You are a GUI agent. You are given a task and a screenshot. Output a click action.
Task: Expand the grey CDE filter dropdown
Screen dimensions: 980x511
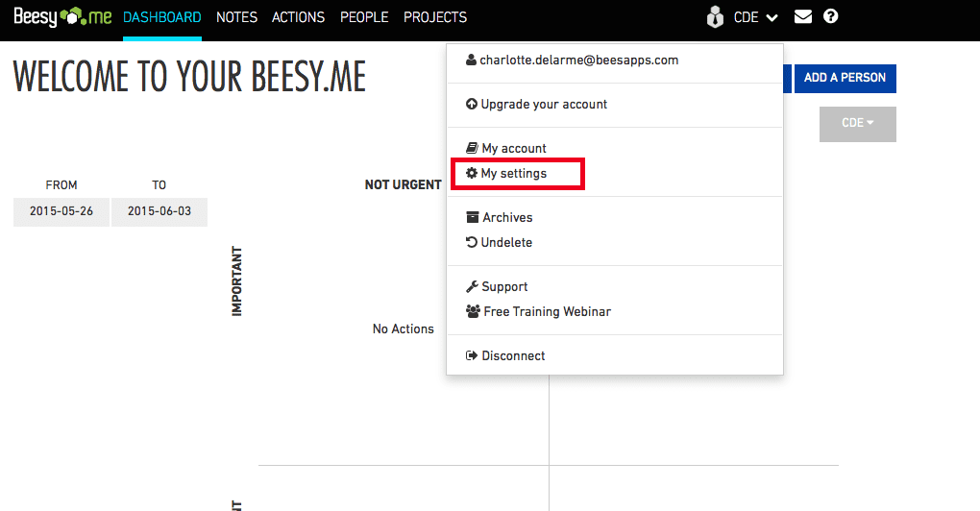[857, 124]
